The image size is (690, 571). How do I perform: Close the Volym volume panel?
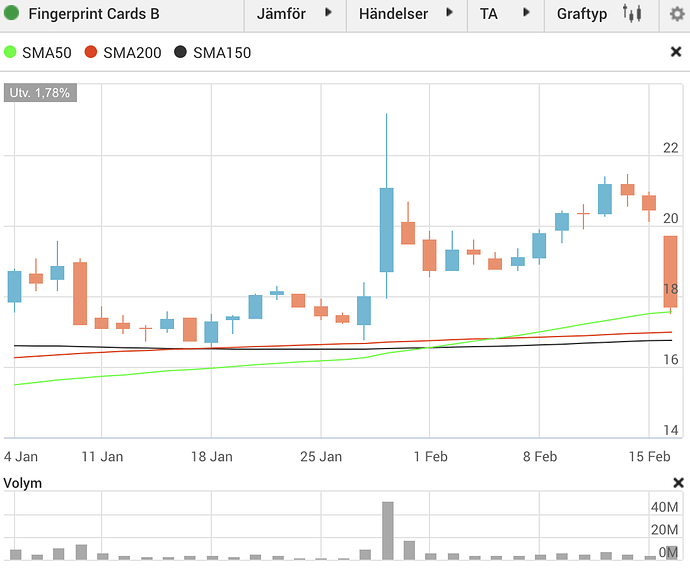click(679, 483)
